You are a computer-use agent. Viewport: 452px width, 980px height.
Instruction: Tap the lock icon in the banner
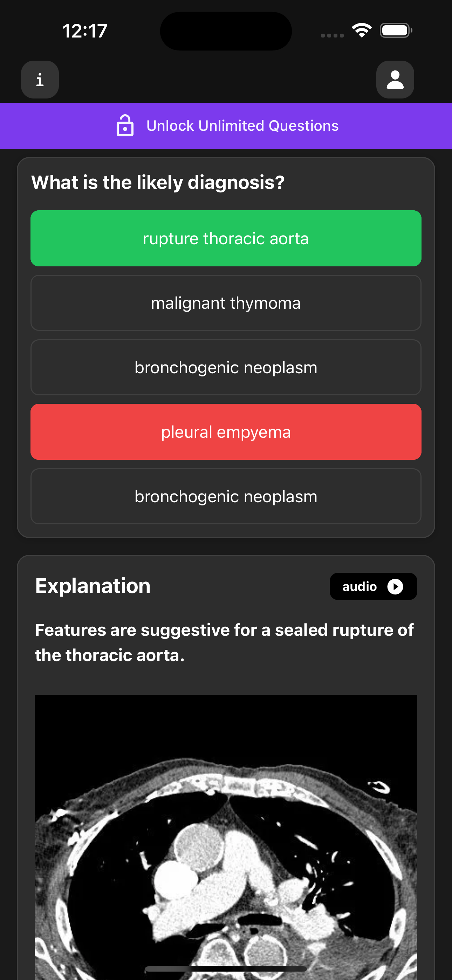click(x=125, y=125)
